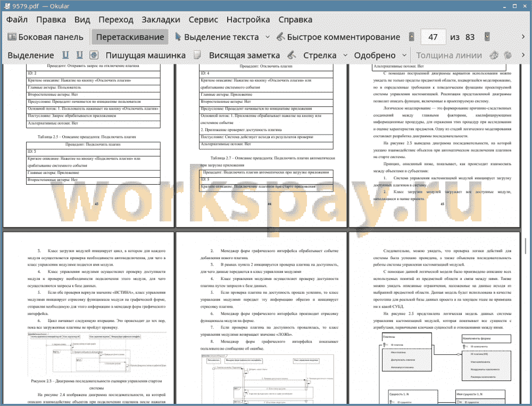
Task: Click the vertical scrollbar handle on the right
Action: [526, 246]
